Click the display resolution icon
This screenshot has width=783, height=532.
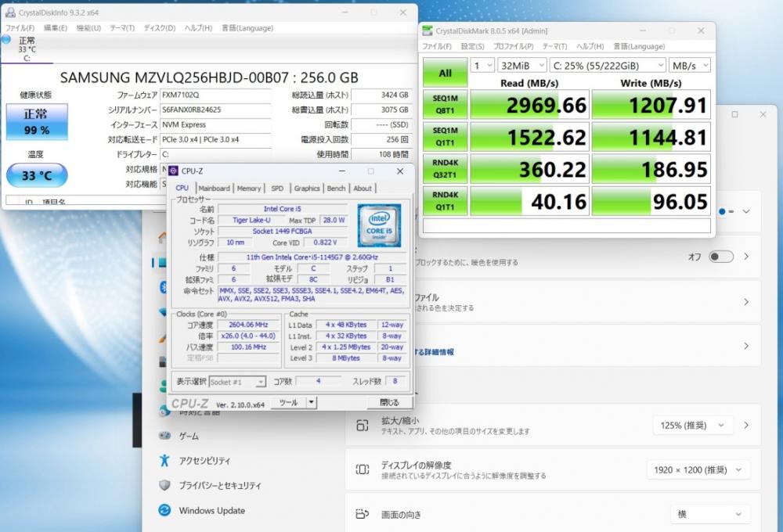click(x=362, y=469)
